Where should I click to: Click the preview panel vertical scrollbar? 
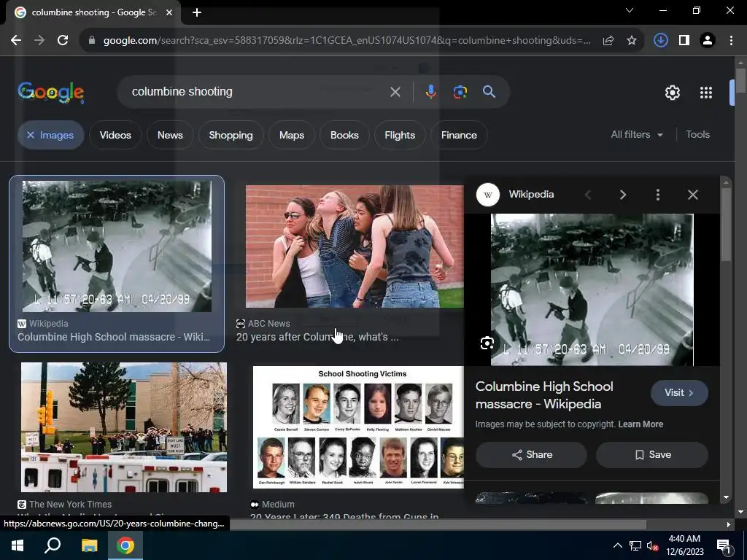726,225
